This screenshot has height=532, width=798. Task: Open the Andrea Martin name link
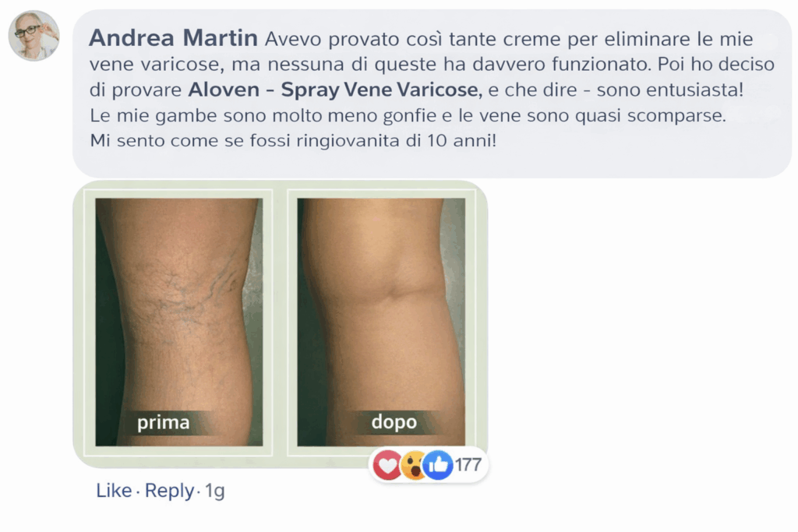pos(174,38)
